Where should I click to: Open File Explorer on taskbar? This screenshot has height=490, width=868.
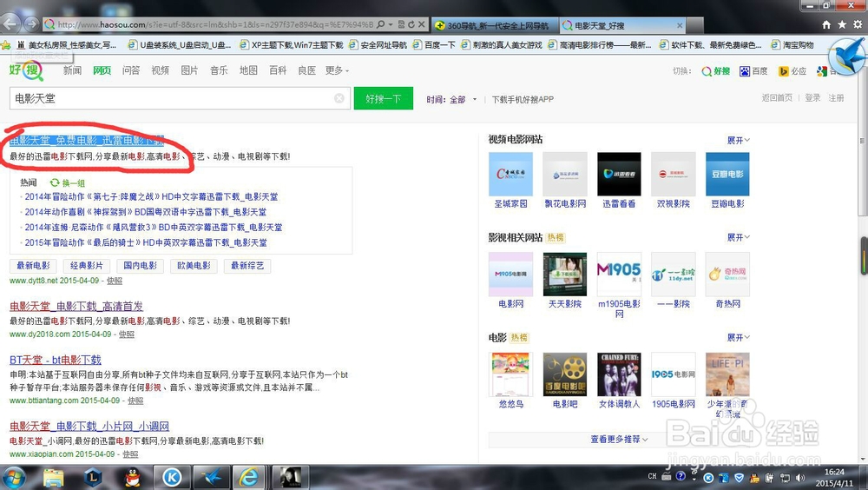click(54, 478)
